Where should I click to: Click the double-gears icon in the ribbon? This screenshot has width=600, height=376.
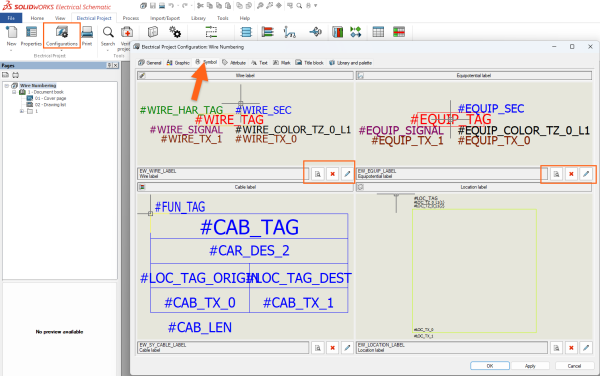[x=175, y=32]
